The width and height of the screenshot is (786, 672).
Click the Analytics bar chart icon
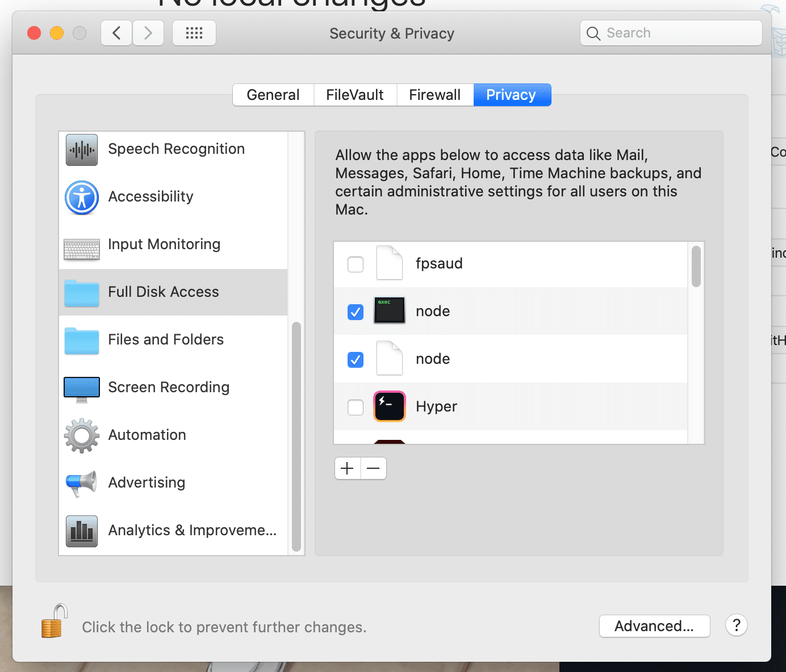82,531
